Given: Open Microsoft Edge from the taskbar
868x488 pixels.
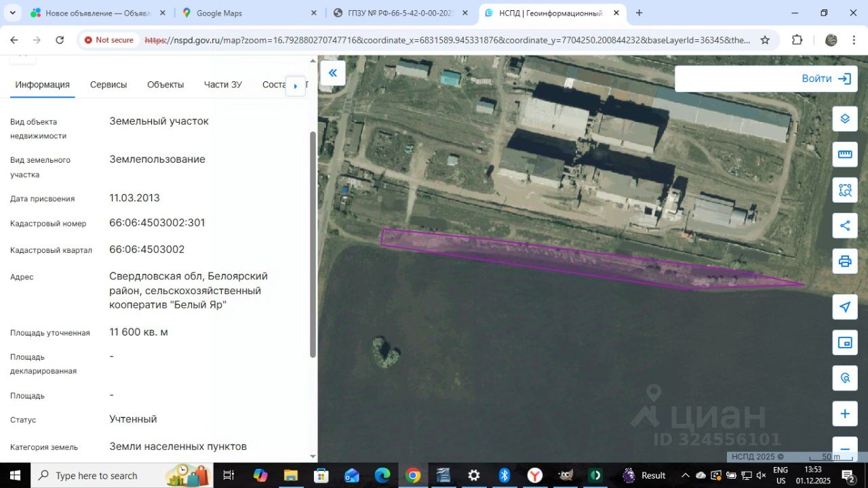Looking at the screenshot, I should pos(382,475).
